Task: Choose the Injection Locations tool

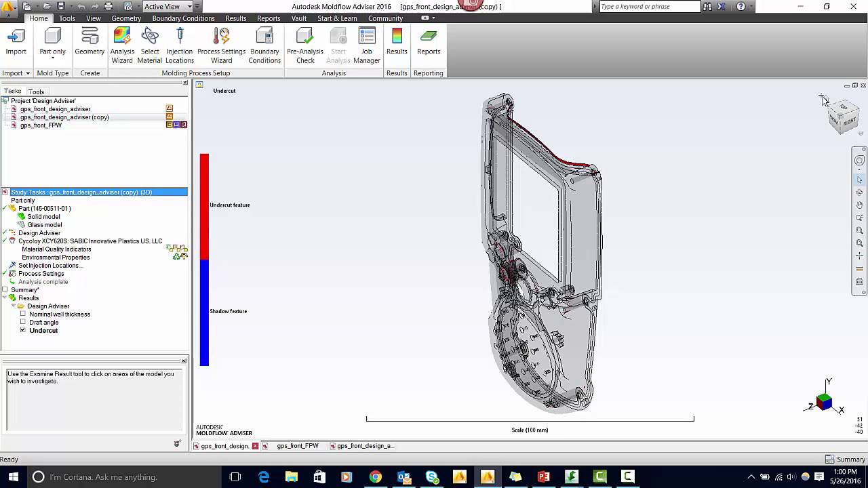Action: (x=180, y=46)
